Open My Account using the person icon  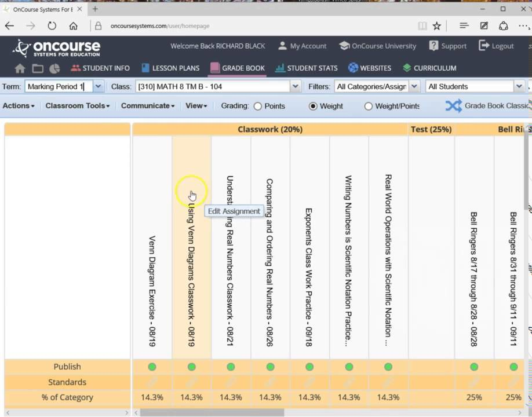tap(283, 46)
